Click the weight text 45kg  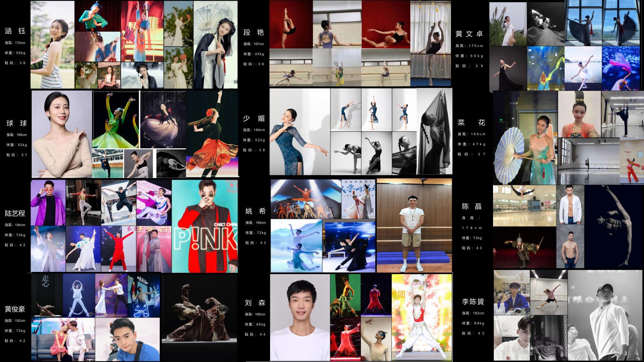pos(259,54)
